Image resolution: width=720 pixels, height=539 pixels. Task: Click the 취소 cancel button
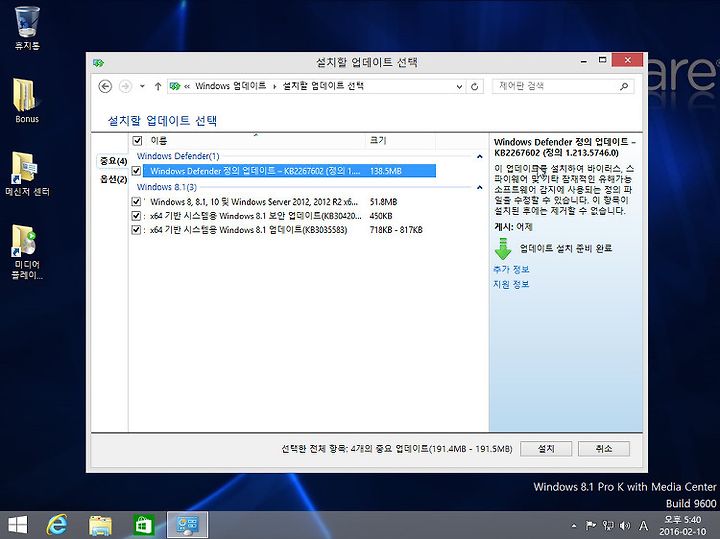(604, 449)
